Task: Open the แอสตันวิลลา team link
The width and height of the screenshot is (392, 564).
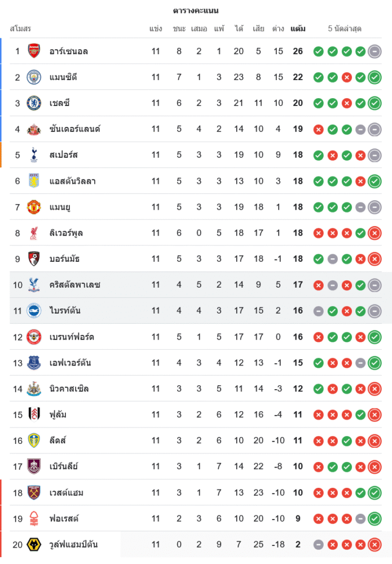Action: pos(72,181)
